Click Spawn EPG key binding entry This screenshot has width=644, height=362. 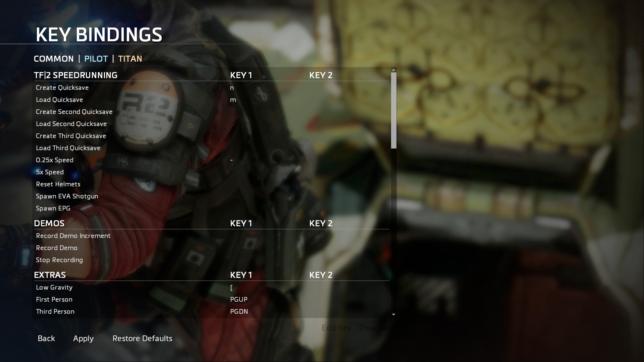tap(53, 208)
